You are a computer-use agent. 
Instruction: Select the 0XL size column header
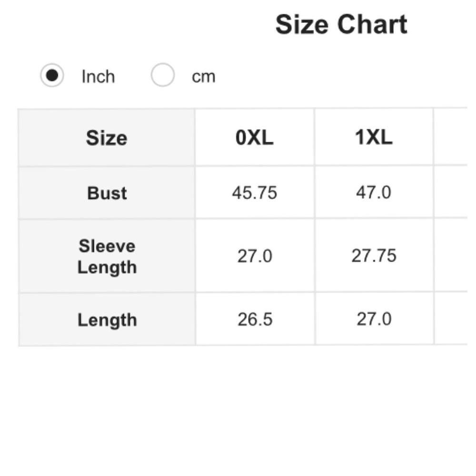255,138
